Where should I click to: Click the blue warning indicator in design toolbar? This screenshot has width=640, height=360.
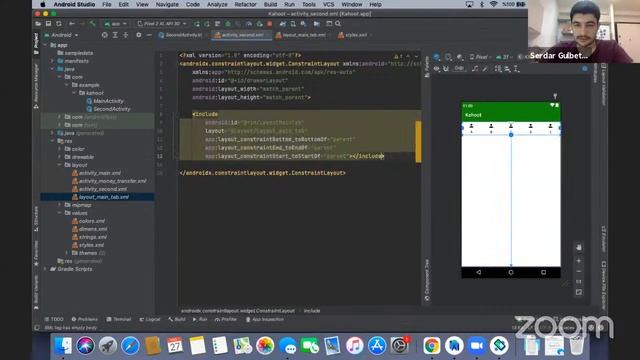click(585, 69)
